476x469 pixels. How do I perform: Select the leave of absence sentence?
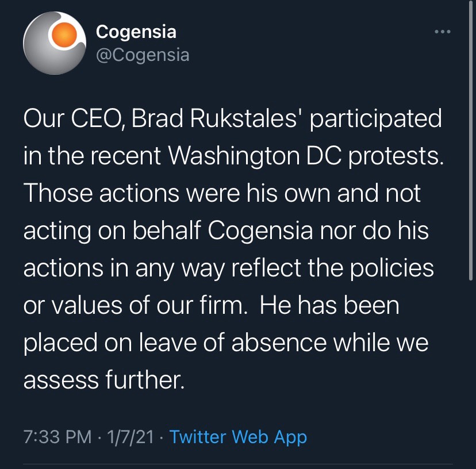point(230,341)
